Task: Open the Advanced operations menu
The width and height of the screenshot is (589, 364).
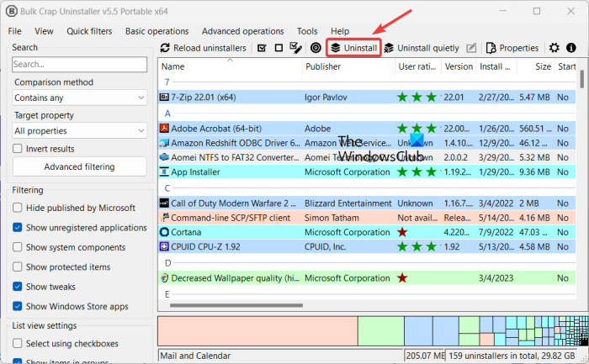Action: click(242, 31)
